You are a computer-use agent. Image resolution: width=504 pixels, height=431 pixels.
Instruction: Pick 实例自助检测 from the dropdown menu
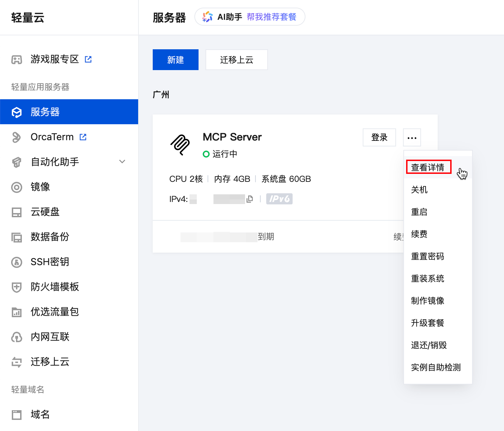(x=438, y=367)
